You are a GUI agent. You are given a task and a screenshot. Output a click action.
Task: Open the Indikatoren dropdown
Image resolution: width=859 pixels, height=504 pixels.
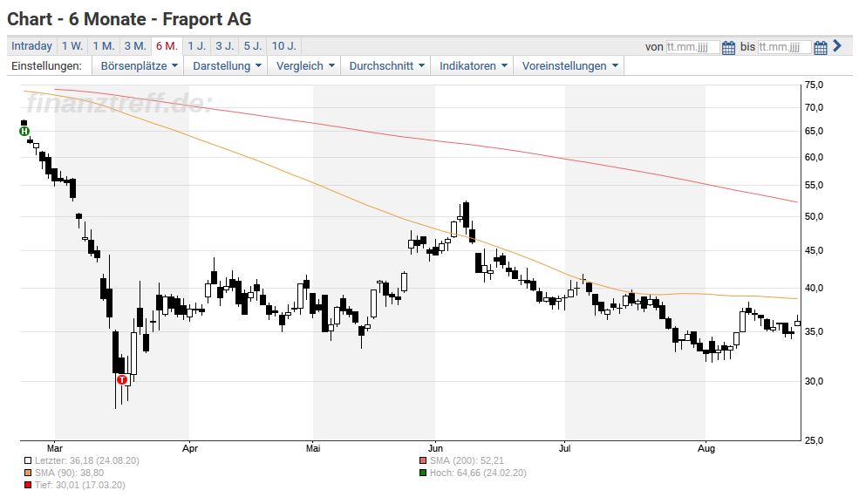pos(473,65)
